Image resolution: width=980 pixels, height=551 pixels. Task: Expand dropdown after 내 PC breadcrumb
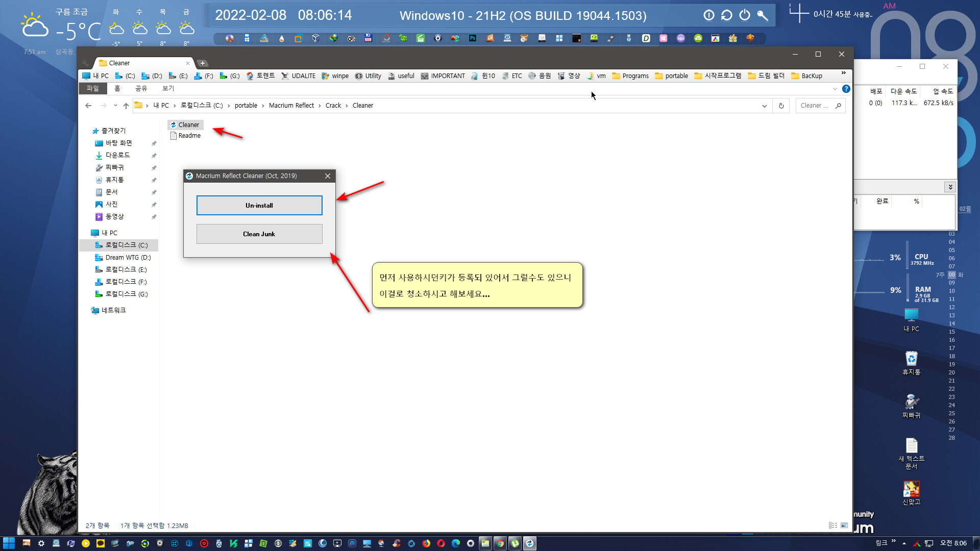tap(175, 106)
